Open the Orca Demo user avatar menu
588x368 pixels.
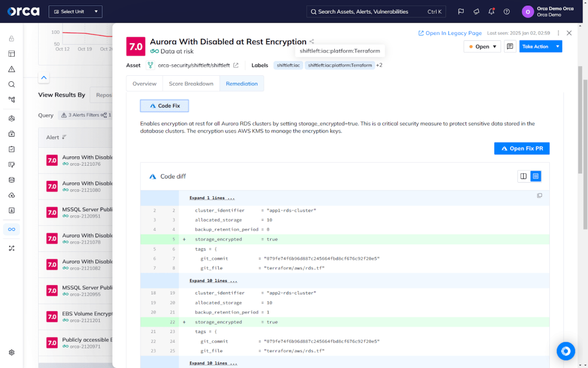coord(528,11)
